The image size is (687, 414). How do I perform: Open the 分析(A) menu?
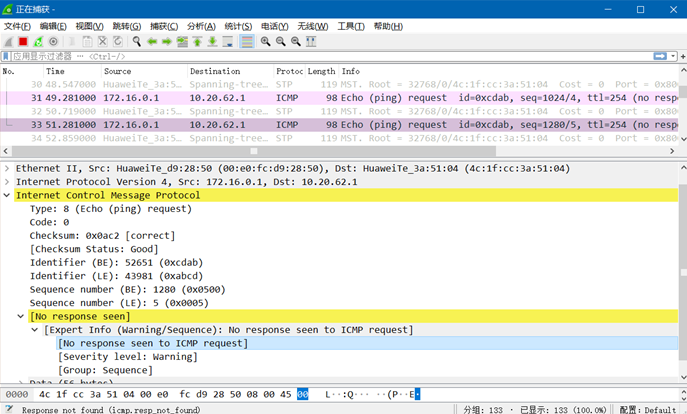point(201,26)
